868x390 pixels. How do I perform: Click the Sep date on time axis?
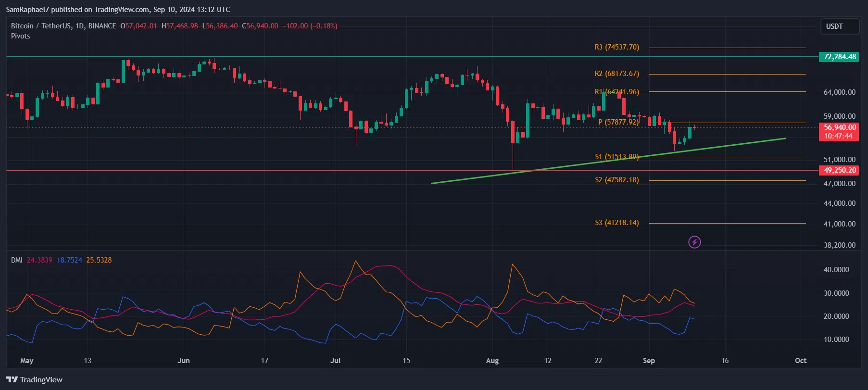click(649, 360)
